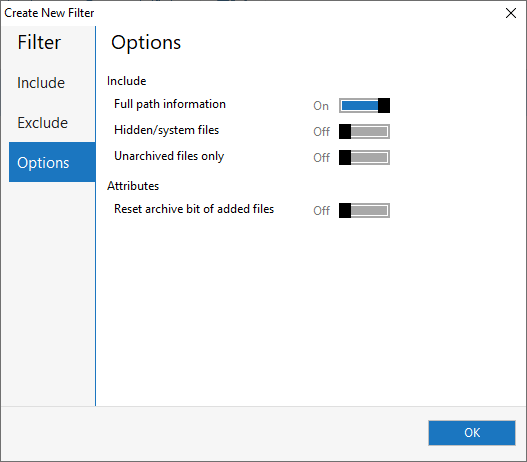Viewport: 527px width, 462px height.
Task: Click the Hidden/system files label text
Action: (x=166, y=130)
